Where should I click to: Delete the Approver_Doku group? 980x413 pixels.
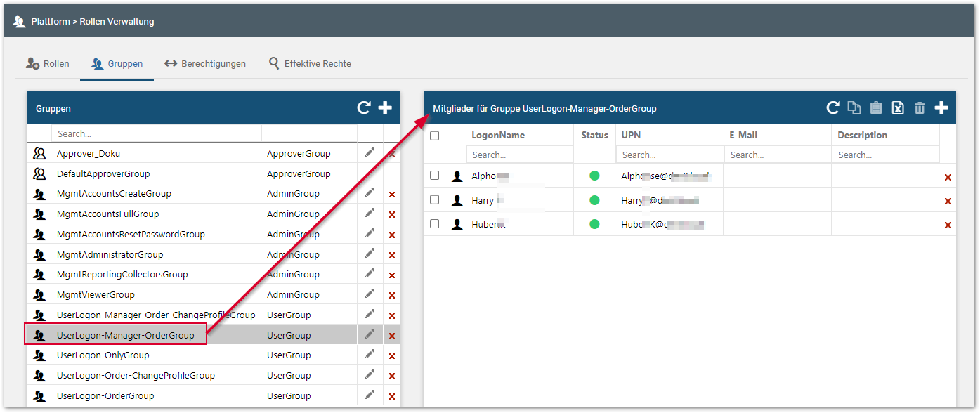point(392,154)
